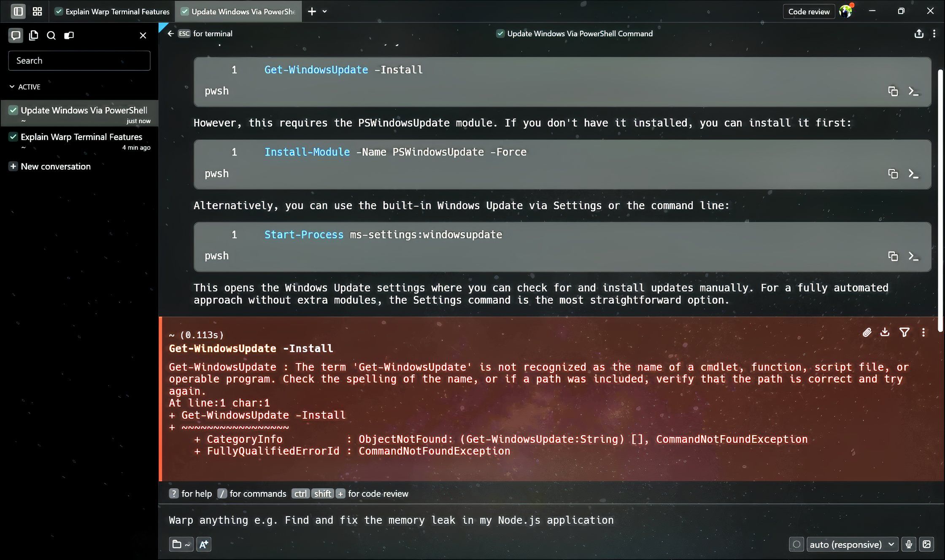945x560 pixels.
Task: Copy the Get-WindowsUpdate -Install code block
Action: pos(893,91)
